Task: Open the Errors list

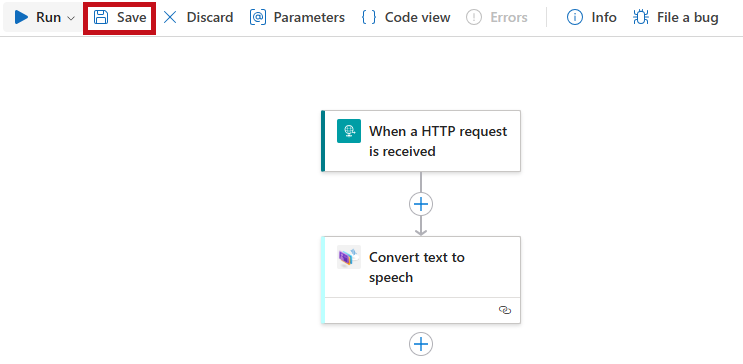Action: pos(497,18)
